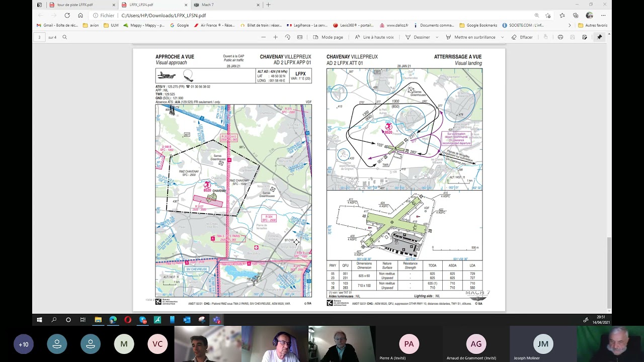
Task: Switch to the Mach 7 tab
Action: [x=226, y=5]
